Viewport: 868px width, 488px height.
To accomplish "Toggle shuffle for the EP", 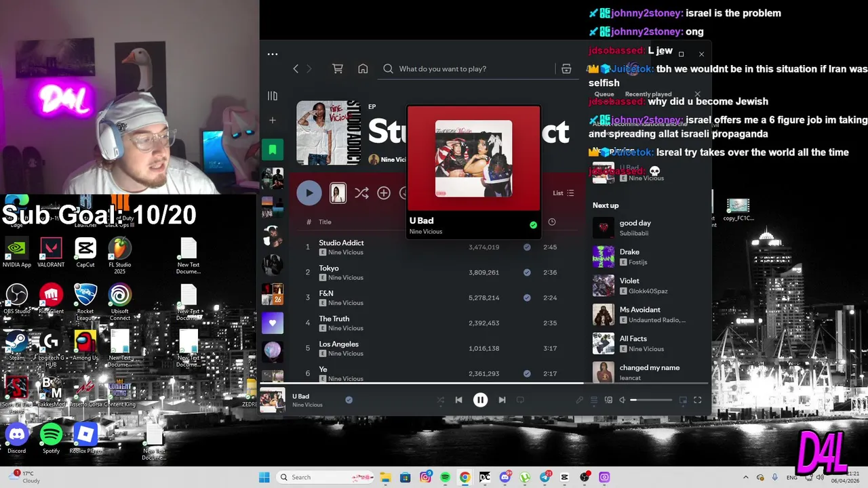I will pyautogui.click(x=361, y=193).
